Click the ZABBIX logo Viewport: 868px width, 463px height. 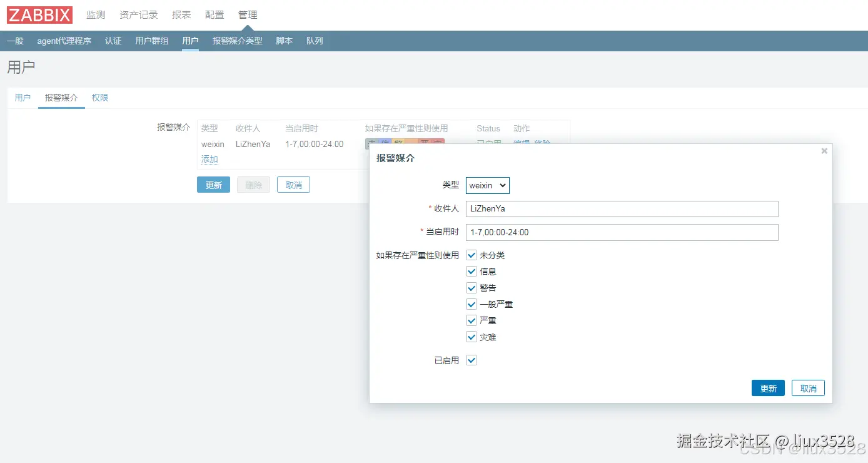click(40, 15)
